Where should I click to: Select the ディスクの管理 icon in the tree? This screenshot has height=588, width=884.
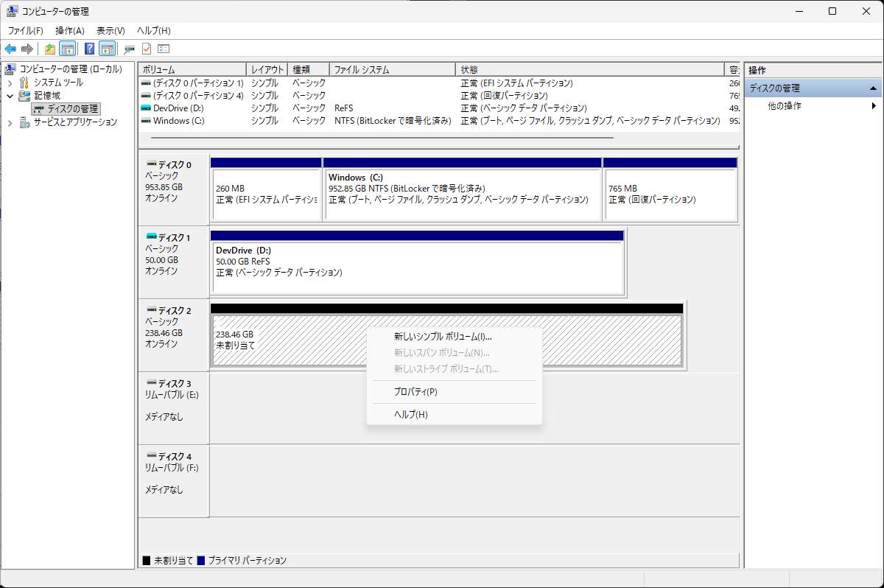[x=36, y=108]
